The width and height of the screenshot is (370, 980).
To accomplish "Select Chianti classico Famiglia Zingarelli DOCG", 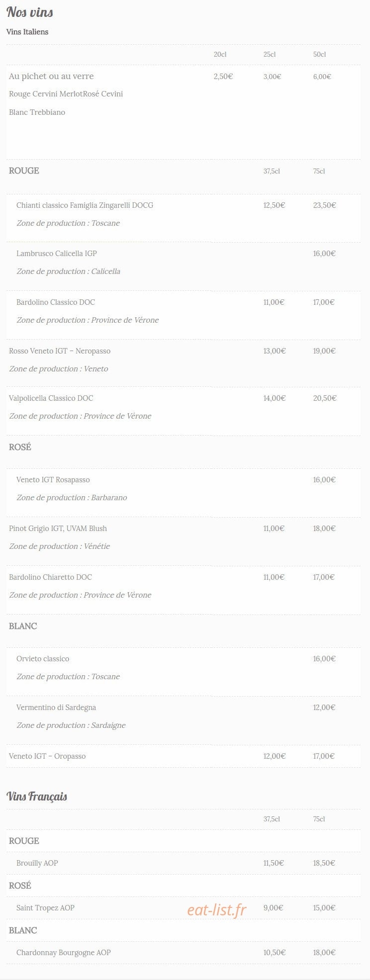I will pos(85,205).
